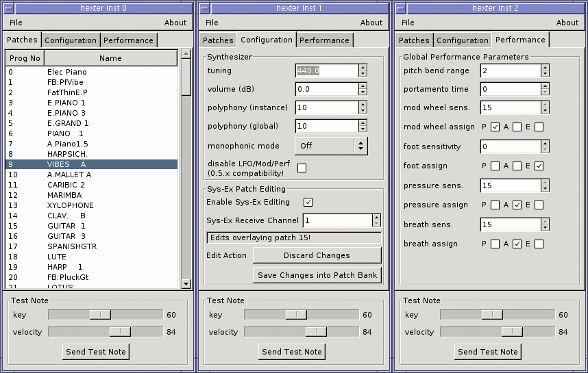This screenshot has height=373, width=588.
Task: Click Discard Changes button
Action: [317, 255]
